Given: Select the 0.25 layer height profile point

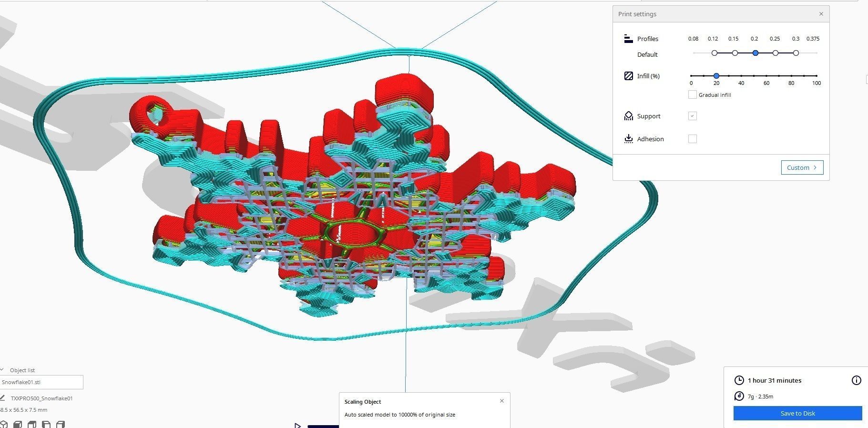Looking at the screenshot, I should tap(776, 53).
